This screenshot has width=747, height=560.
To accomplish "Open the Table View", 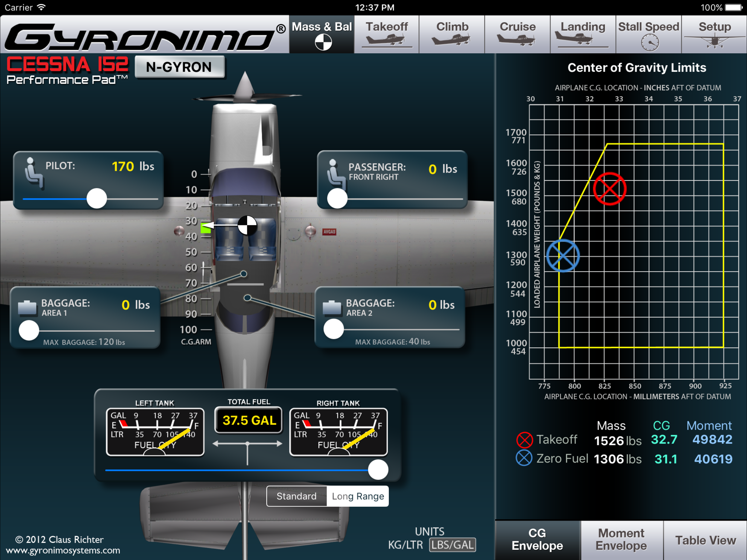I will click(x=705, y=540).
